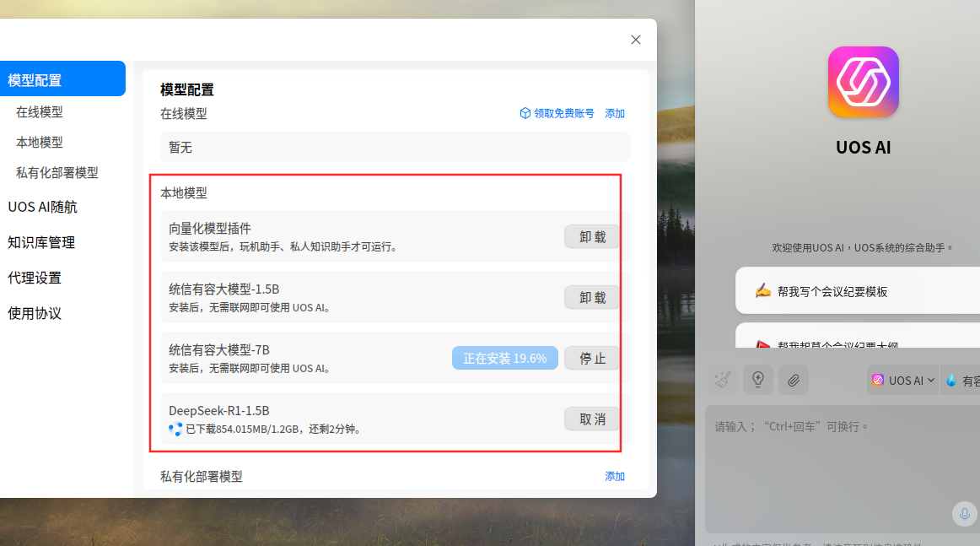The width and height of the screenshot is (980, 546).
Task: Cancel the DeepSeek-R1-1.5B download
Action: click(592, 419)
